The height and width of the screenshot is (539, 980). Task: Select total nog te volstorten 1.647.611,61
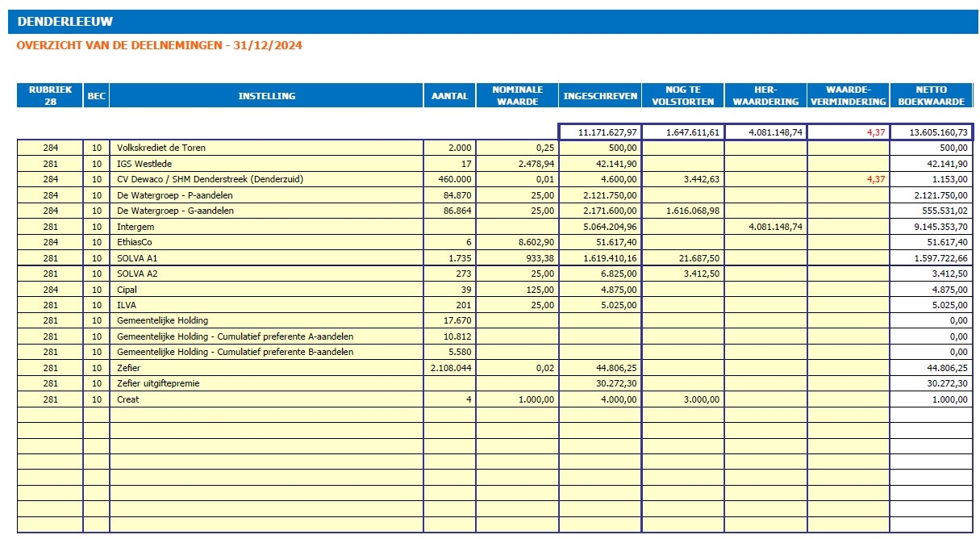point(683,132)
